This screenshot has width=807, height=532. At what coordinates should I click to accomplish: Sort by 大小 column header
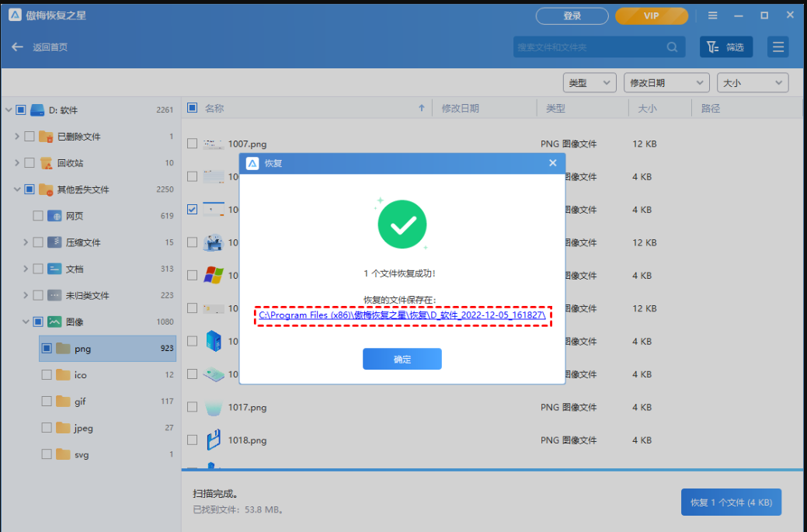point(647,108)
